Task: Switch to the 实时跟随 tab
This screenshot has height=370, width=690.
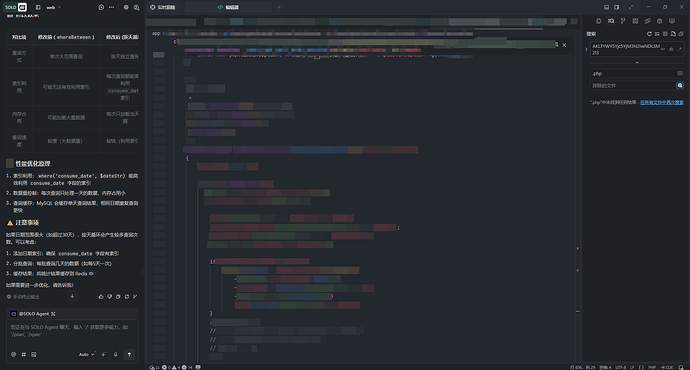Action: 163,7
